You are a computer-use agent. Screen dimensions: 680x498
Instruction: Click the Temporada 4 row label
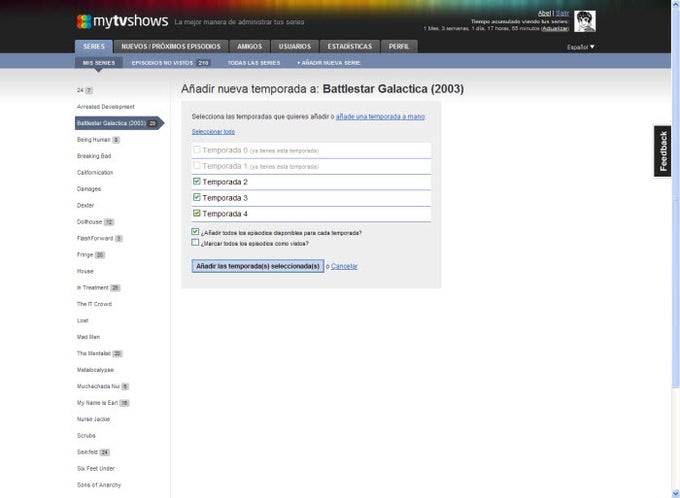225,214
